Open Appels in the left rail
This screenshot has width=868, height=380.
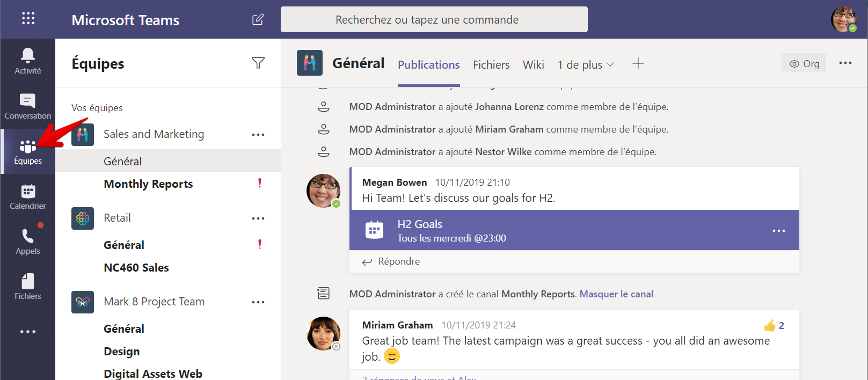[x=28, y=242]
